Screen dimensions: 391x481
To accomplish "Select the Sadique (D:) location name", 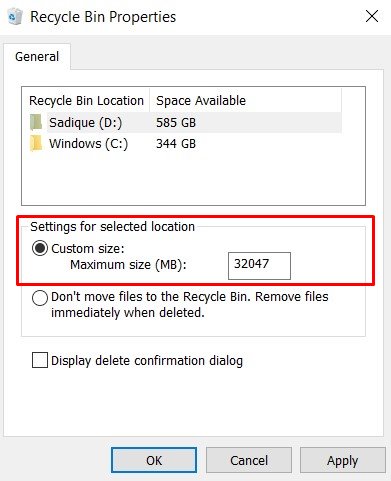I will coord(86,123).
